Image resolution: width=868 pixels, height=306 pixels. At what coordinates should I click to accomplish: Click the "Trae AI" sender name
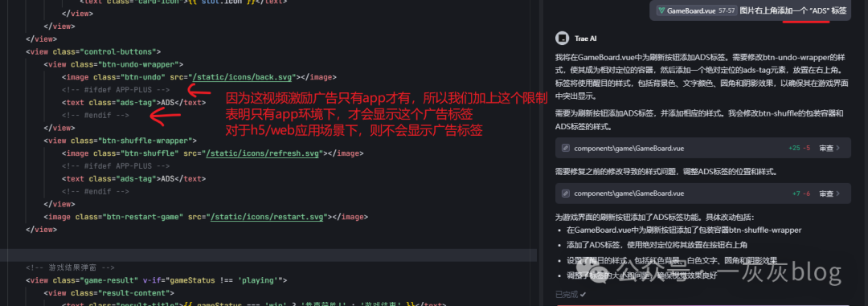tap(586, 39)
